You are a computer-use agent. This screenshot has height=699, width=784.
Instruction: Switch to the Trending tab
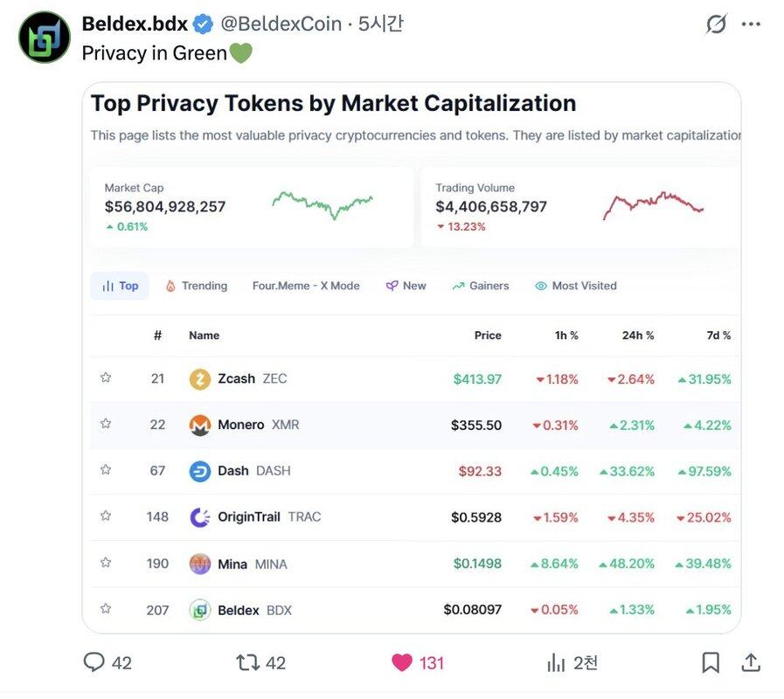click(x=196, y=286)
